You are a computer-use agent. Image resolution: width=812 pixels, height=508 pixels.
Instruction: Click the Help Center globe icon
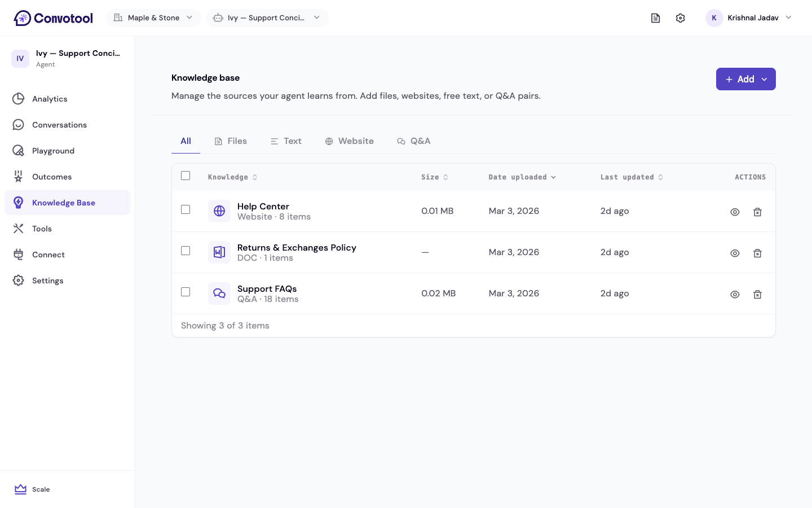[219, 211]
